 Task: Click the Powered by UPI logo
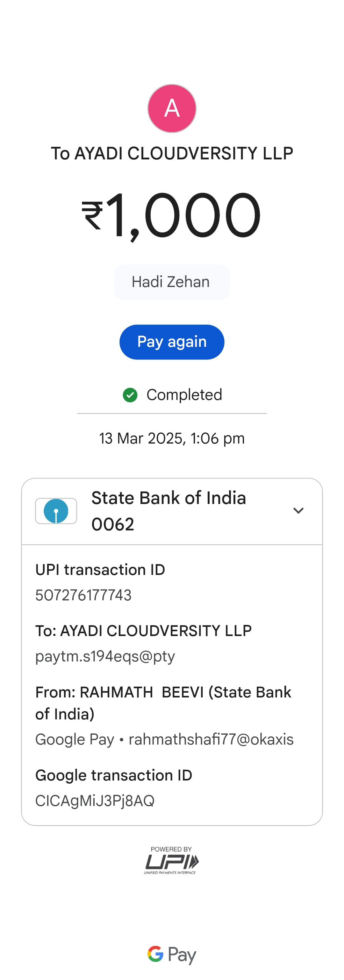coord(171,861)
